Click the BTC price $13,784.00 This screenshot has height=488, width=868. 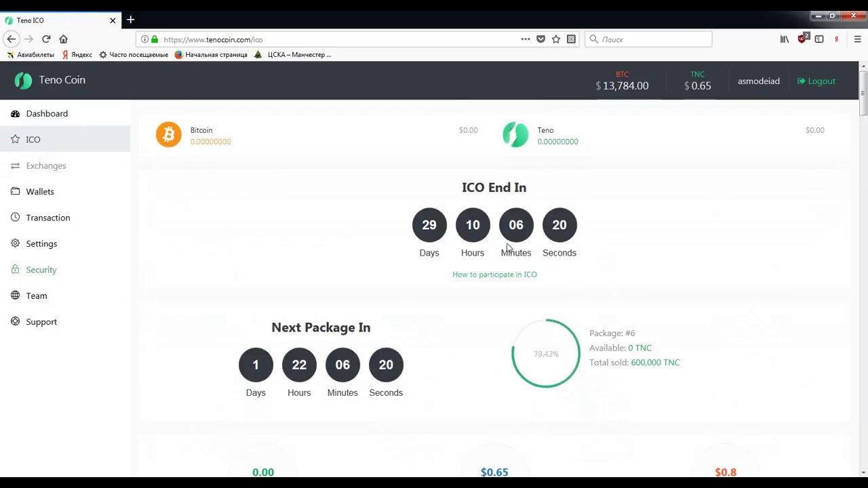tap(622, 85)
